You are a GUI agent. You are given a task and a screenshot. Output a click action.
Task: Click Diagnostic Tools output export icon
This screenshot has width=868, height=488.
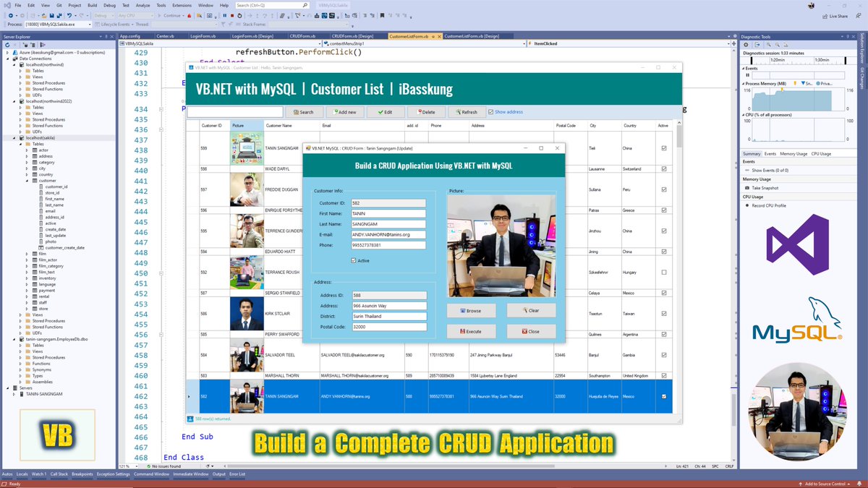tap(757, 45)
